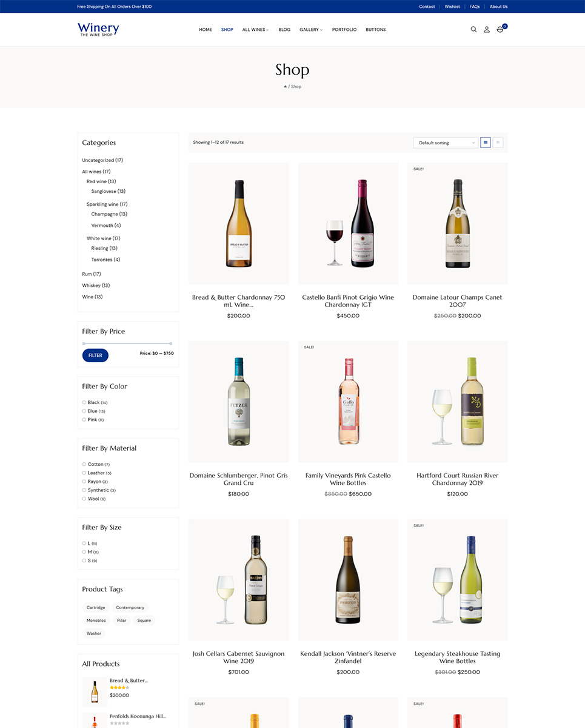Expand the Gallery menu
The width and height of the screenshot is (585, 728).
(311, 29)
